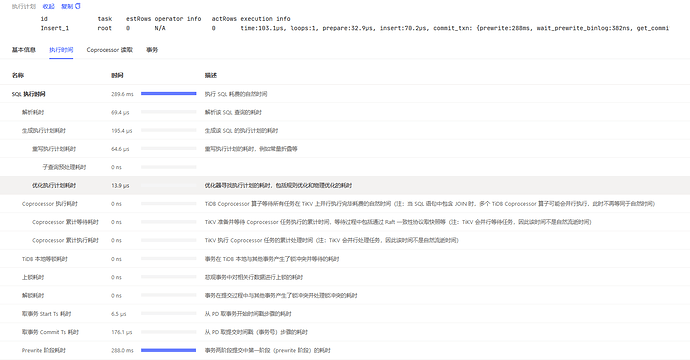Click the copy icon beside 复制
The image size is (690, 360).
pyautogui.click(x=78, y=6)
